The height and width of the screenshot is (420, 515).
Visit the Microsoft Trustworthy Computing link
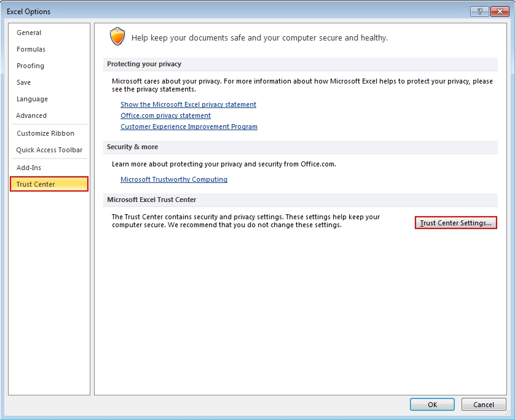[174, 179]
